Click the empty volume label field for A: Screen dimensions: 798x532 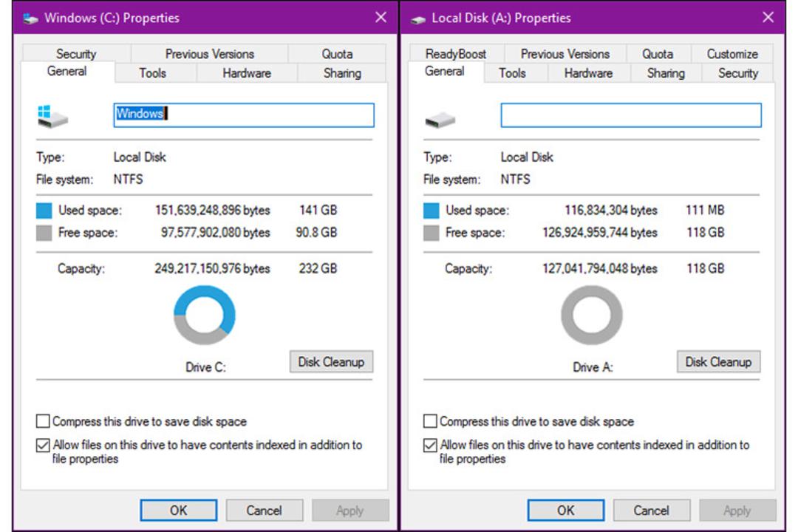[631, 115]
